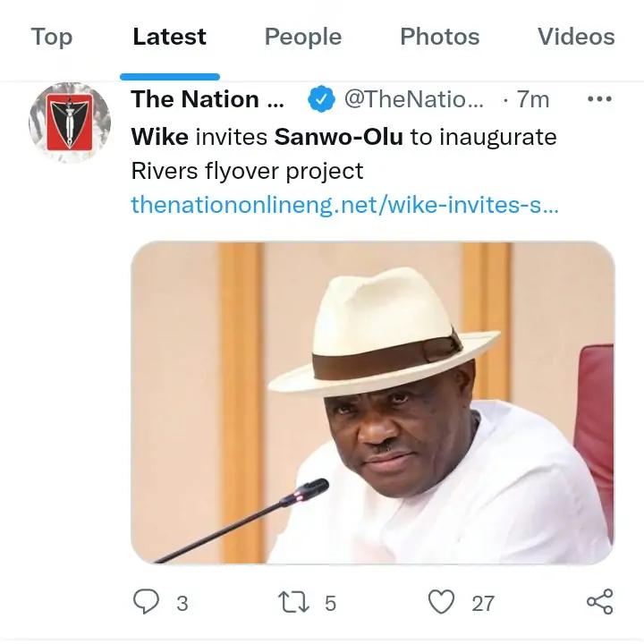The image size is (644, 644).
Task: Open the tweet's three-dot more menu
Action: [x=598, y=99]
